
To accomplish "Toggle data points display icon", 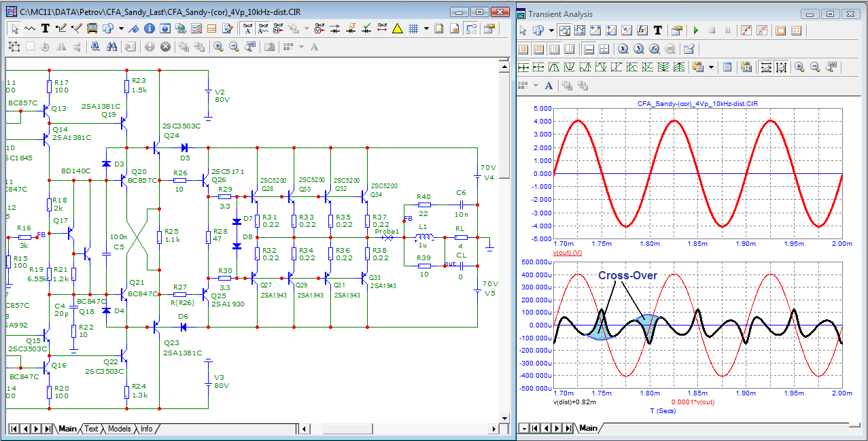I will tap(746, 31).
